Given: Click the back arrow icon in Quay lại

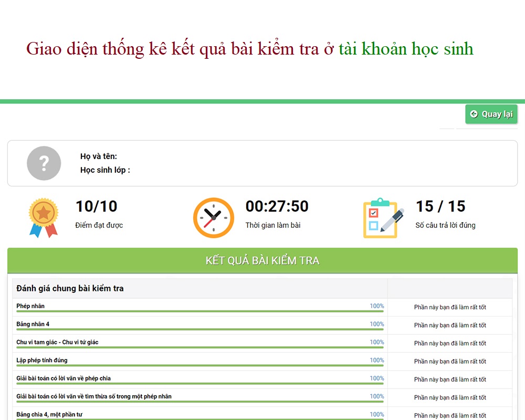Looking at the screenshot, I should (x=474, y=114).
